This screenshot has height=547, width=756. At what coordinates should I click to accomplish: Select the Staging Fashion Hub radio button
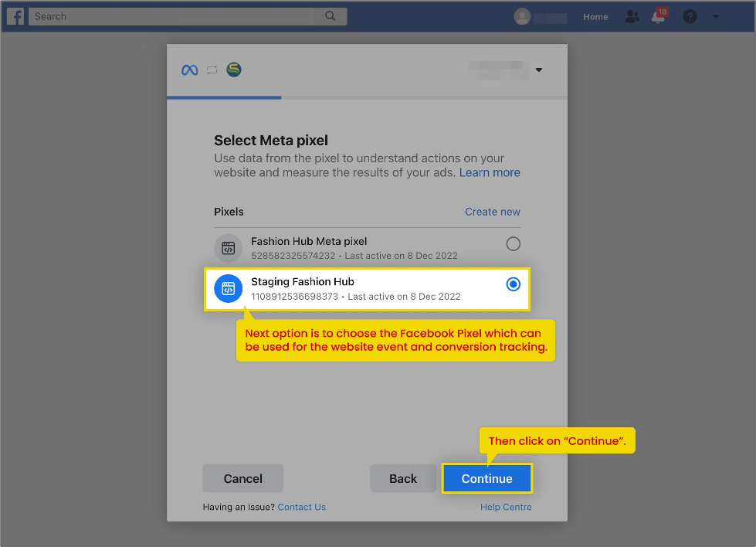pos(513,284)
